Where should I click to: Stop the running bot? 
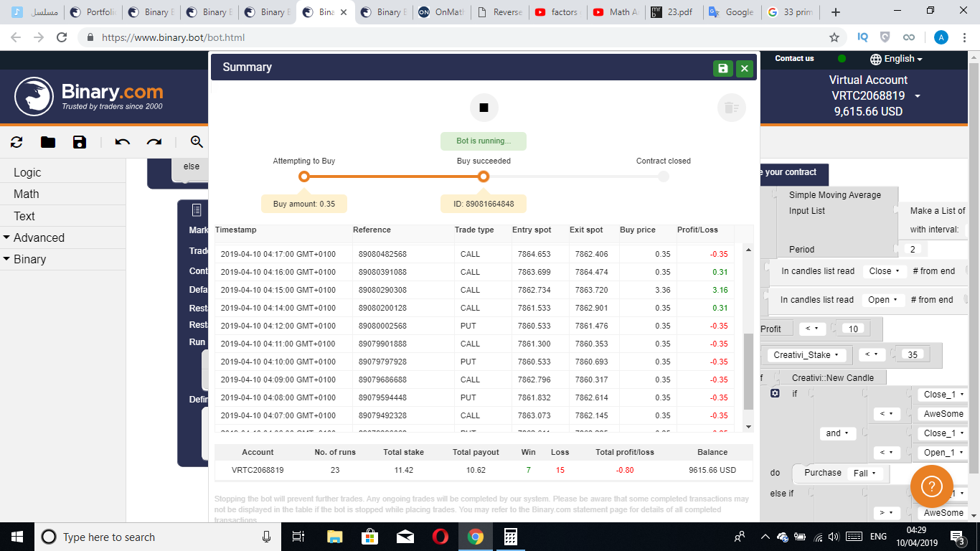tap(484, 107)
